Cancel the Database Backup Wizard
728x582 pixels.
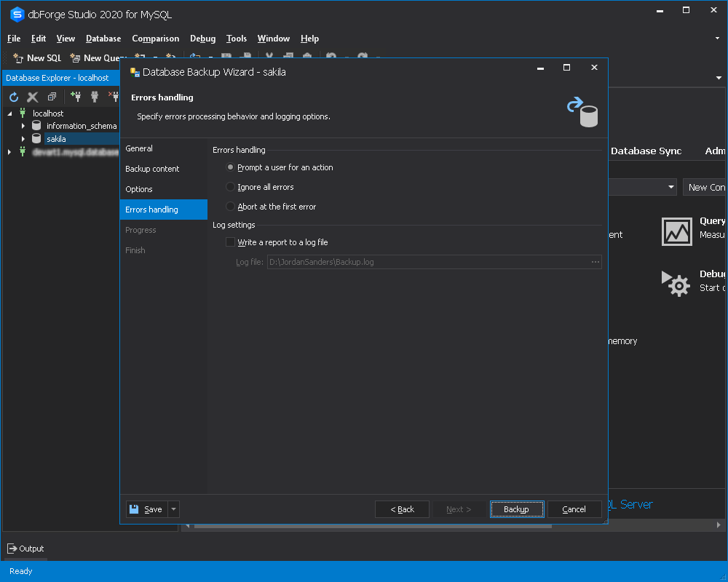(x=574, y=509)
